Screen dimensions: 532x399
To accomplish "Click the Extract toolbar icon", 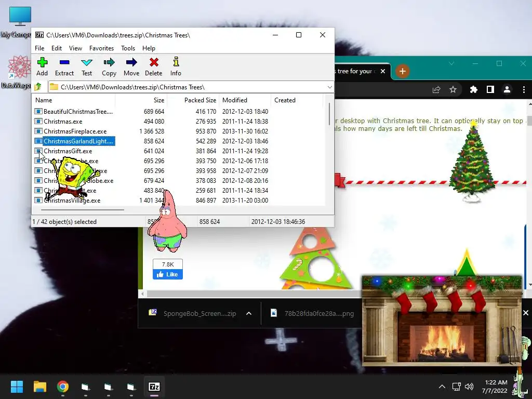I will point(64,66).
